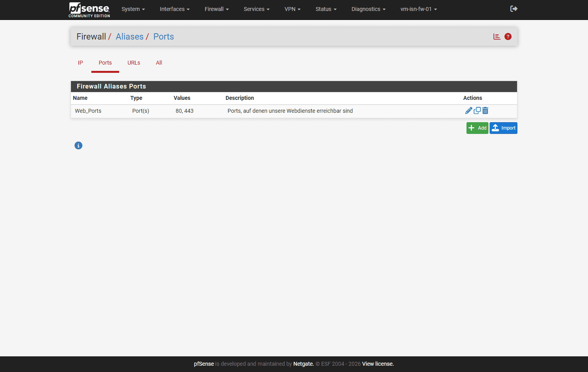
Task: Select the Ports aliases tab
Action: click(x=105, y=63)
